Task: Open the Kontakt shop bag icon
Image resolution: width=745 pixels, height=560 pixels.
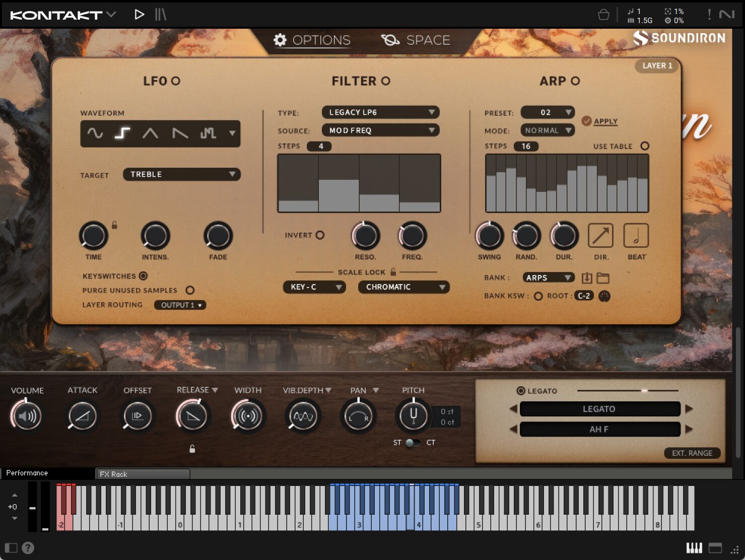Action: [603, 15]
